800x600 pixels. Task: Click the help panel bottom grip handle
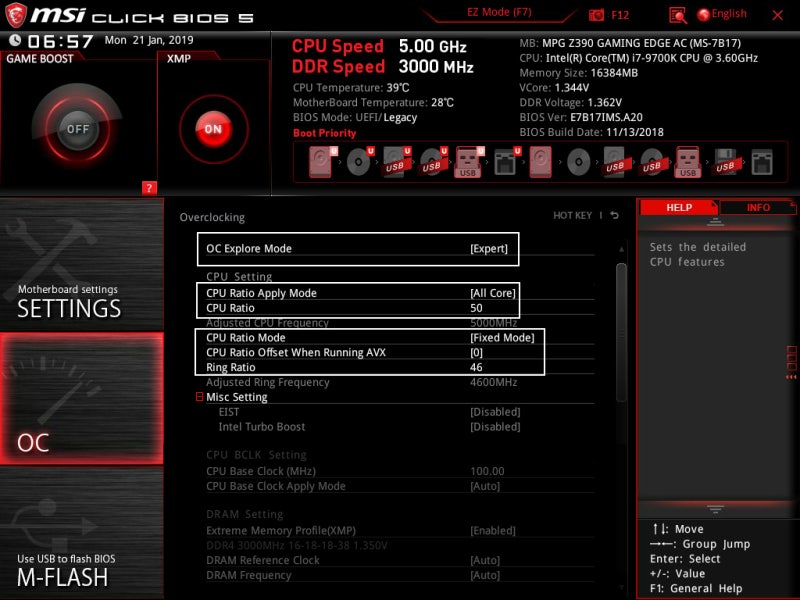pyautogui.click(x=715, y=509)
